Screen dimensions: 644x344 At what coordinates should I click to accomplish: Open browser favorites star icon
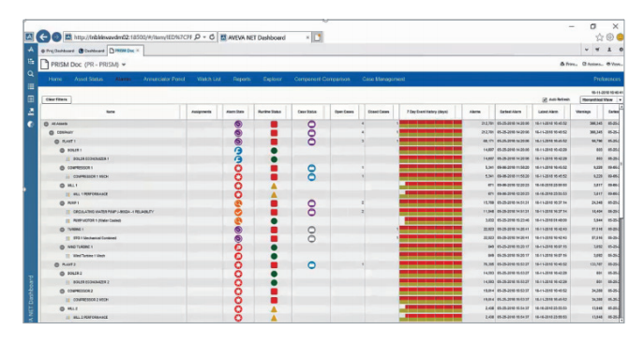click(599, 37)
